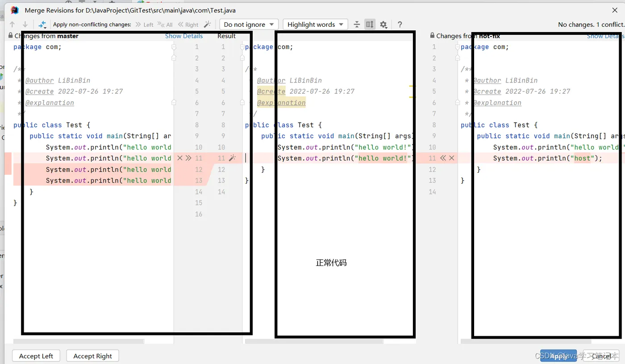Click the Cancel button

(601, 356)
